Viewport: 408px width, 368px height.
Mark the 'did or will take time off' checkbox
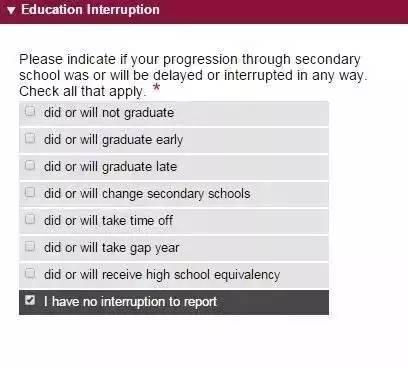point(30,219)
